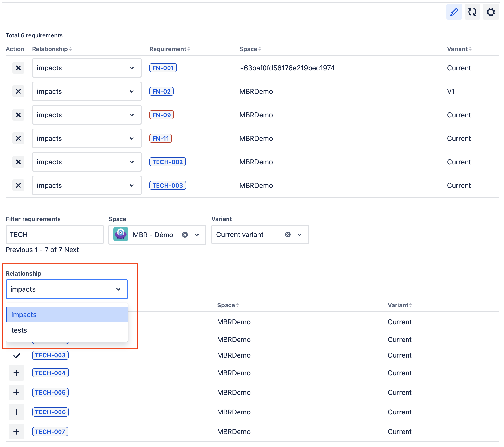Toggle sorting on the Requirement column
Image resolution: width=504 pixels, height=447 pixels.
pyautogui.click(x=189, y=49)
